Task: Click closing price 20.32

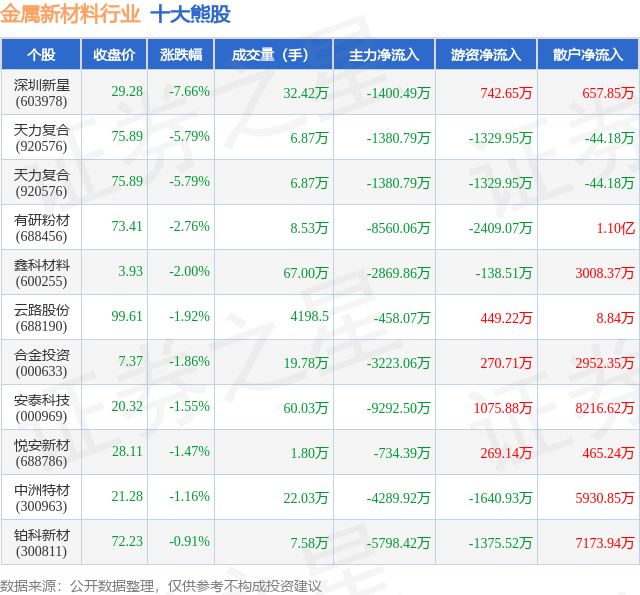Action: pos(127,406)
